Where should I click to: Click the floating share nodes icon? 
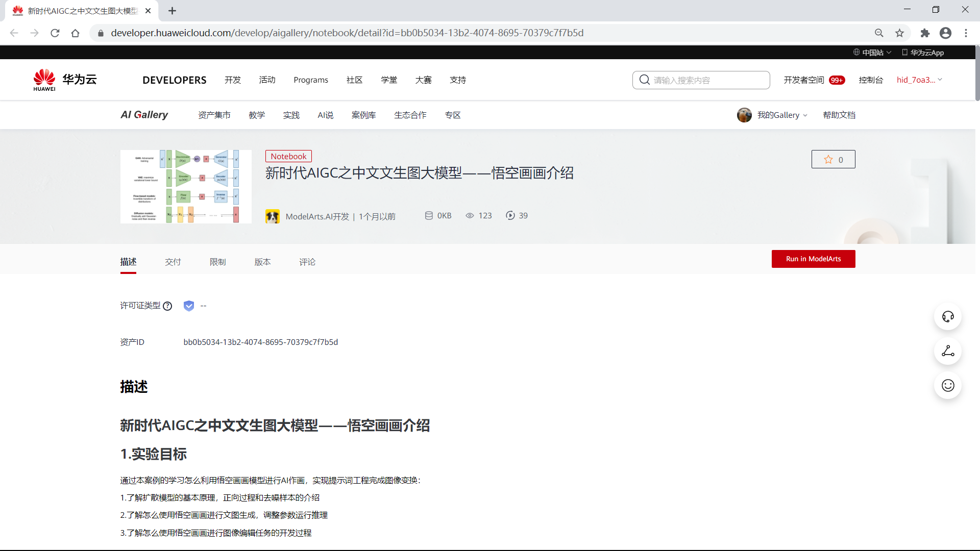point(948,351)
